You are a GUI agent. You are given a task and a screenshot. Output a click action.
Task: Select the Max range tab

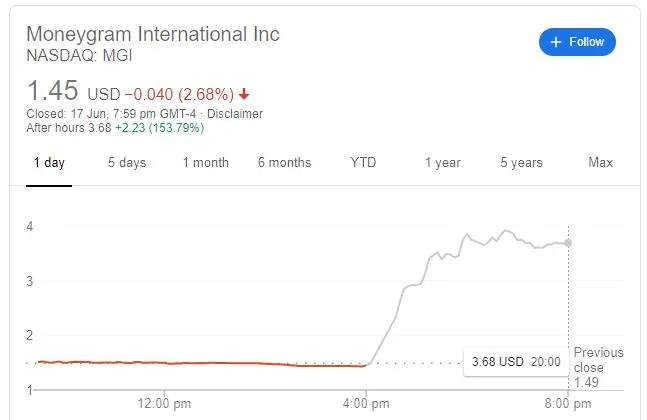pyautogui.click(x=600, y=162)
